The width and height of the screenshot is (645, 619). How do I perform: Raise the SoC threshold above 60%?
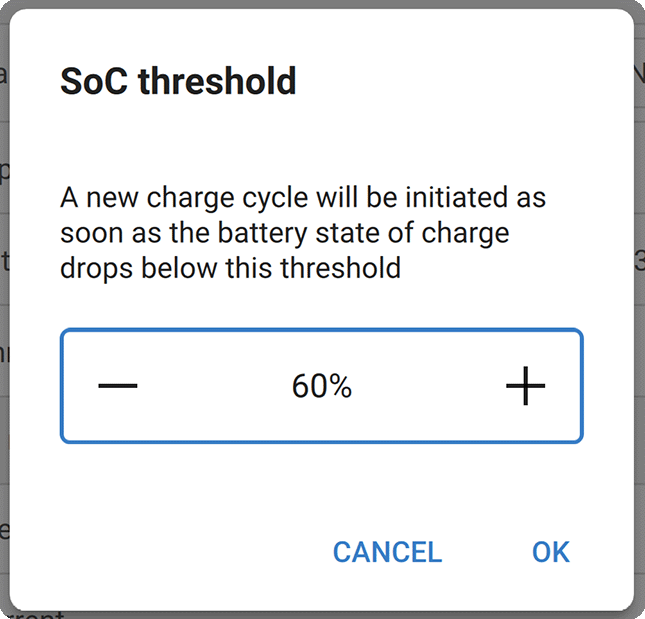click(x=525, y=386)
